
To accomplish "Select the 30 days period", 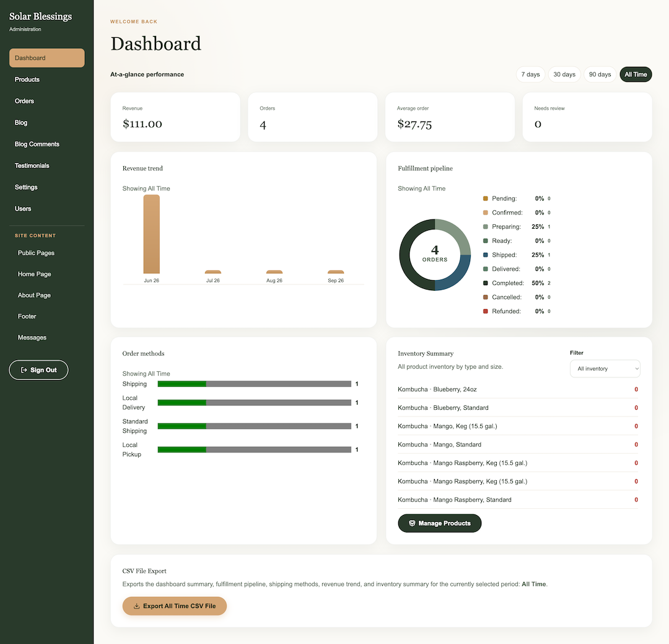I will tap(564, 74).
